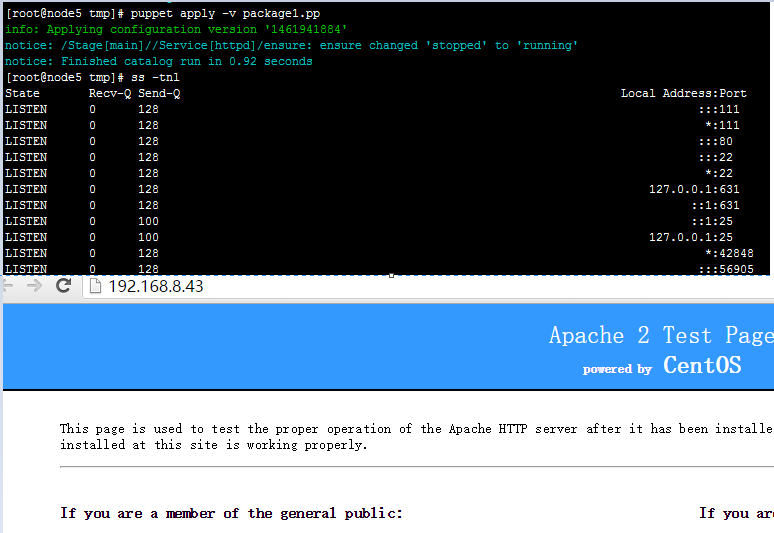Screen dimensions: 774x533
Task: Click the '127.0.0.1:631' address entry
Action: [694, 189]
